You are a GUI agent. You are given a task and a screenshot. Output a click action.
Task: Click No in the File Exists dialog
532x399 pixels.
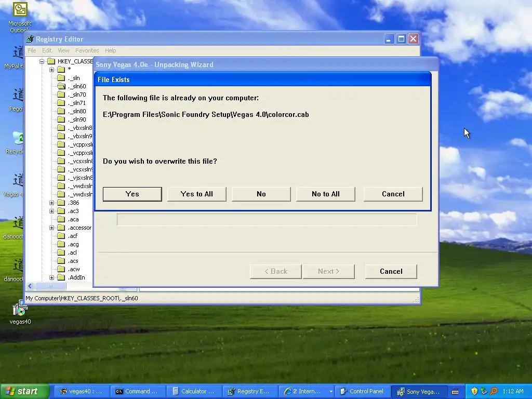click(261, 194)
